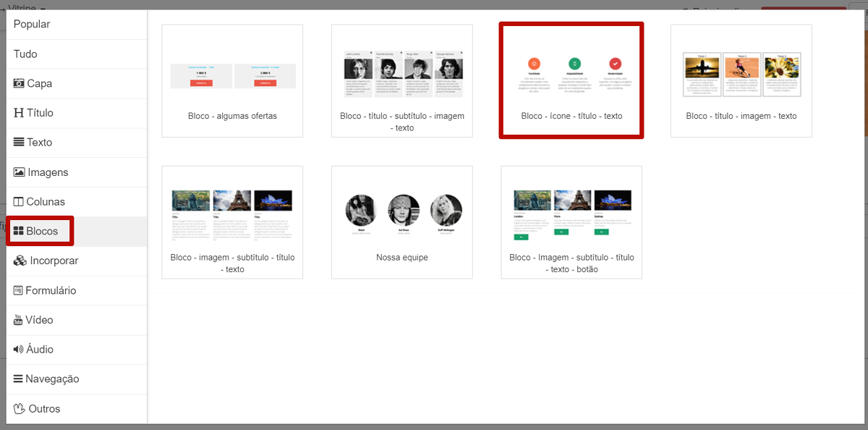Click the speaker icon beside Áudio
This screenshot has height=430, width=868.
click(19, 350)
